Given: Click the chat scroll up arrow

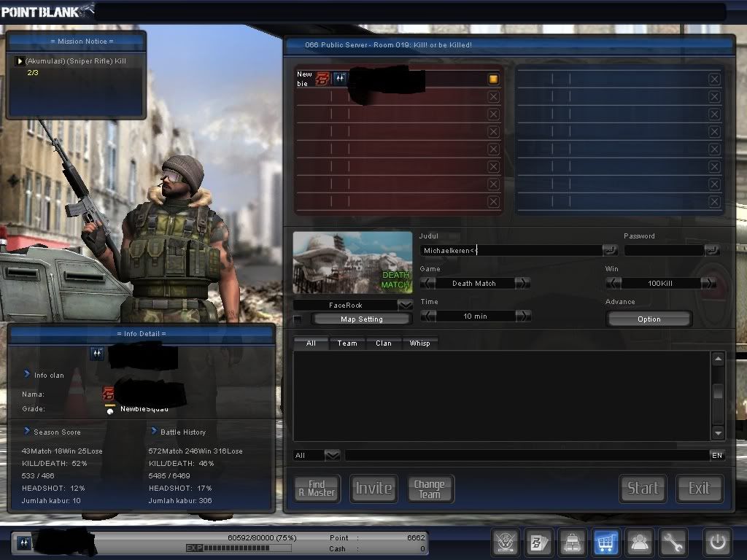Looking at the screenshot, I should pos(718,359).
